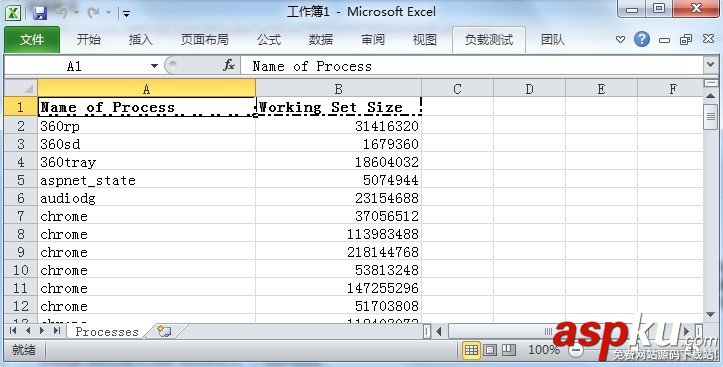Viewport: 723px width, 367px height.
Task: Click the Save icon in quick access toolbar
Action: [x=40, y=13]
